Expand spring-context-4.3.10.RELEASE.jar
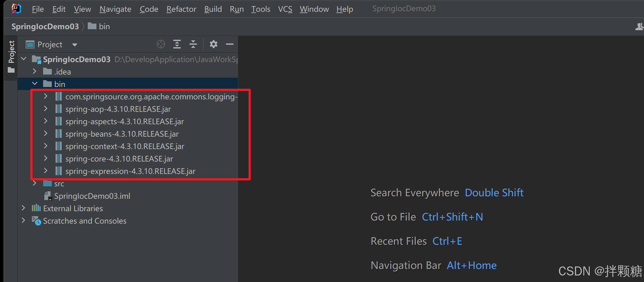The image size is (644, 282). pos(46,146)
